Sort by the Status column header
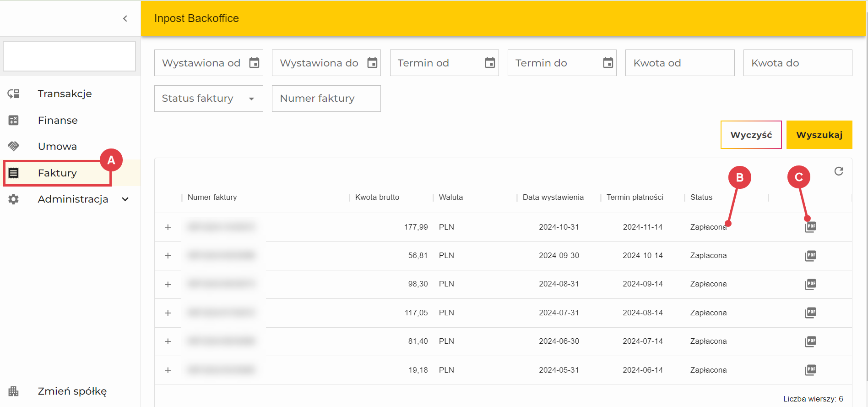 [701, 197]
